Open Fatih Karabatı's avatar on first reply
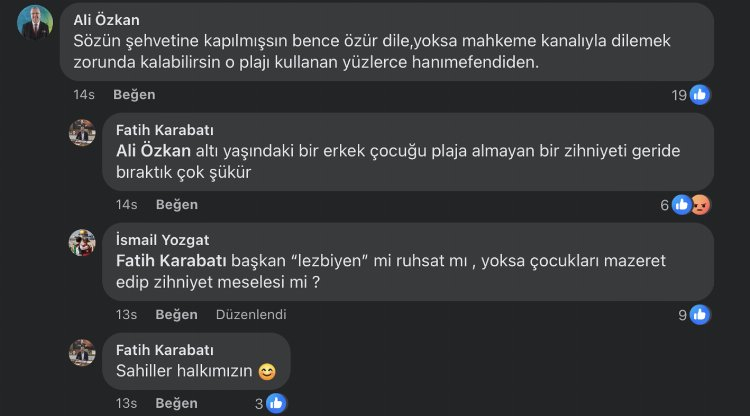 pyautogui.click(x=82, y=135)
